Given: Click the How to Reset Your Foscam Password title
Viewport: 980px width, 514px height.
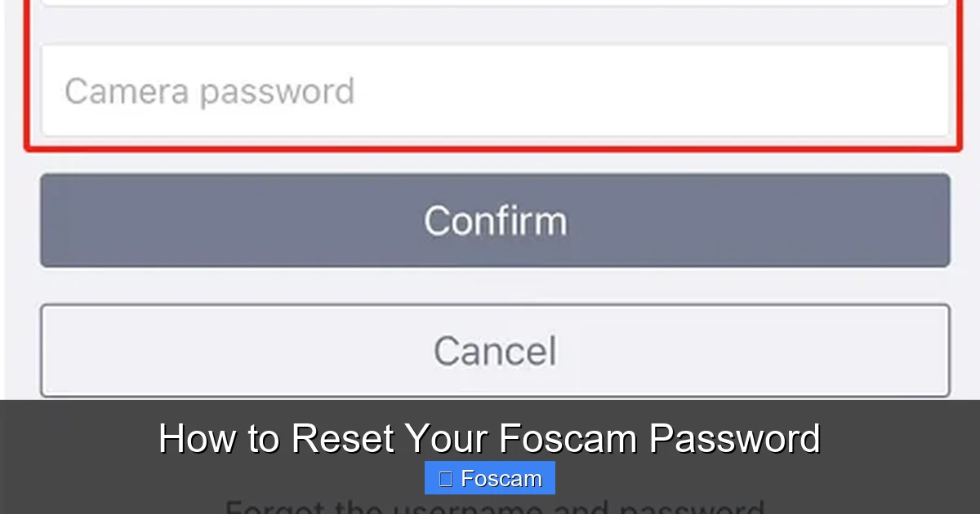Looking at the screenshot, I should coord(490,437).
